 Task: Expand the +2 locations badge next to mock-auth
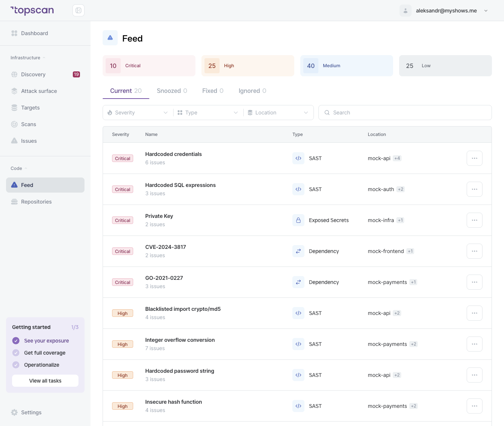401,189
